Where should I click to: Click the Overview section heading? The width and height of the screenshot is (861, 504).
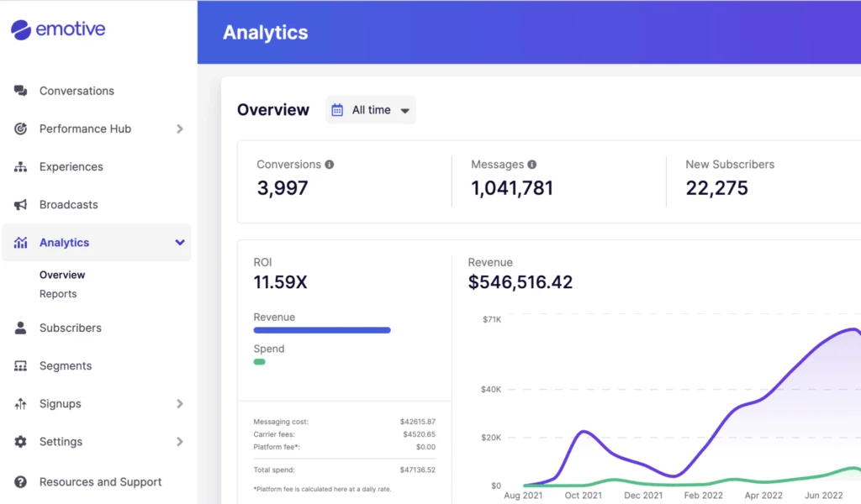pyautogui.click(x=273, y=110)
